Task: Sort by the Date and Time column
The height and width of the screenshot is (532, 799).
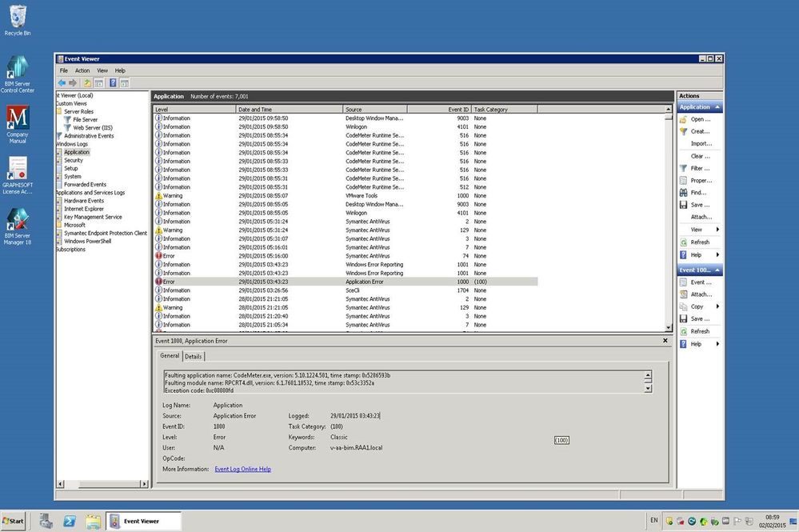Action: pyautogui.click(x=290, y=110)
